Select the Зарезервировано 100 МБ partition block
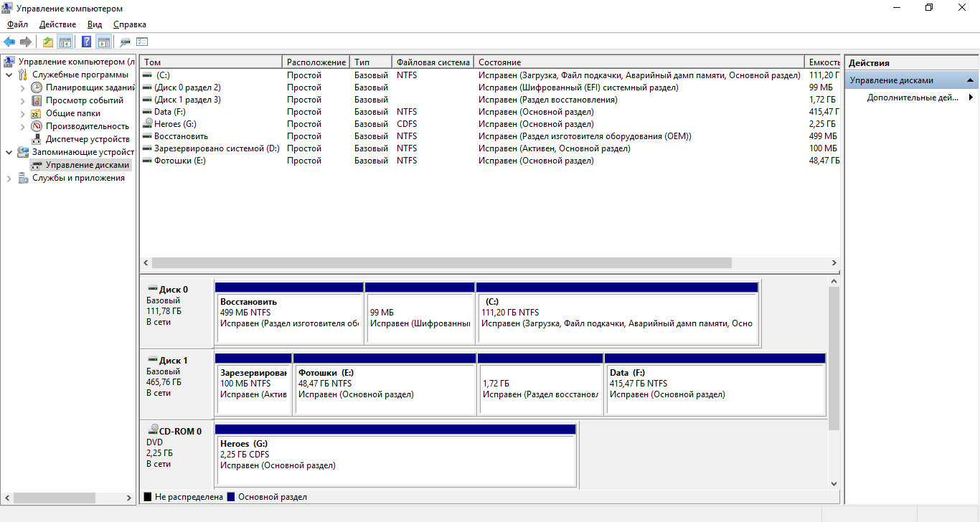 (253, 384)
